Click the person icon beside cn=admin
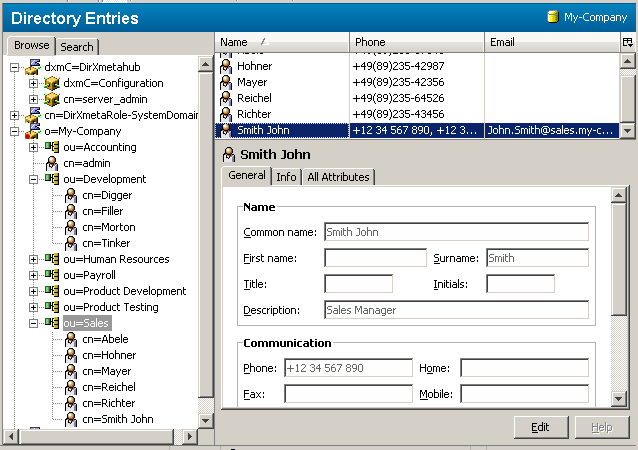Screen dimensions: 638x450 tap(52, 163)
